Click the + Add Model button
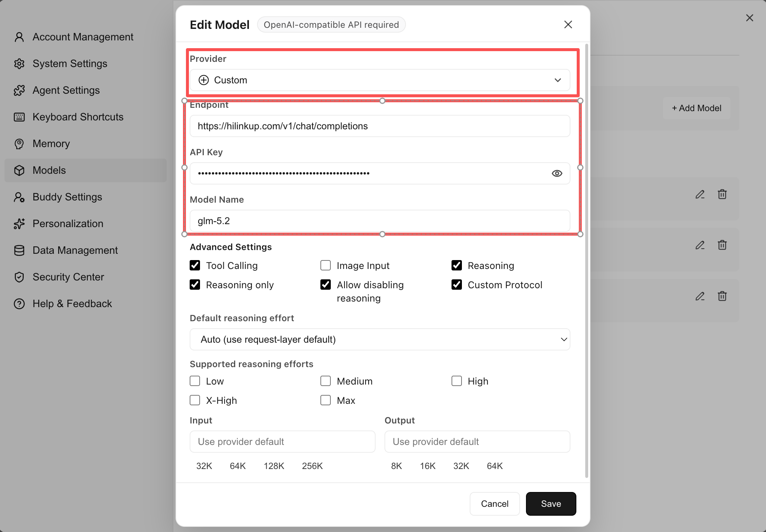The height and width of the screenshot is (532, 766). point(696,108)
